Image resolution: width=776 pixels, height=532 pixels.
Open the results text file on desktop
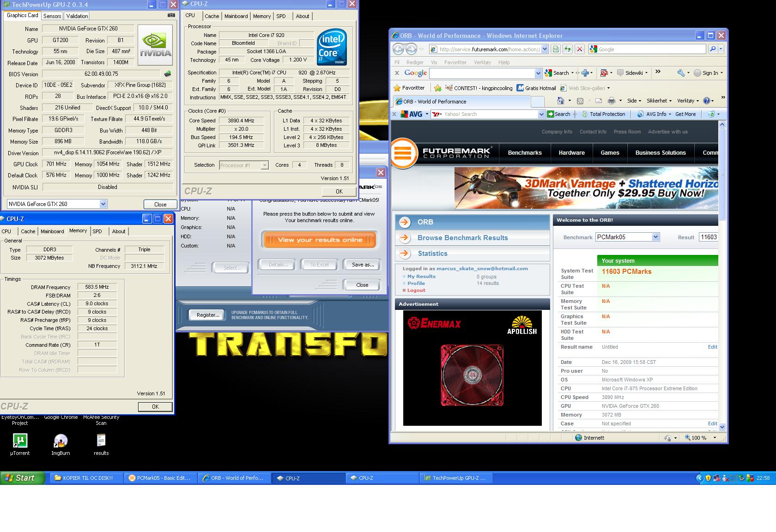pyautogui.click(x=101, y=444)
